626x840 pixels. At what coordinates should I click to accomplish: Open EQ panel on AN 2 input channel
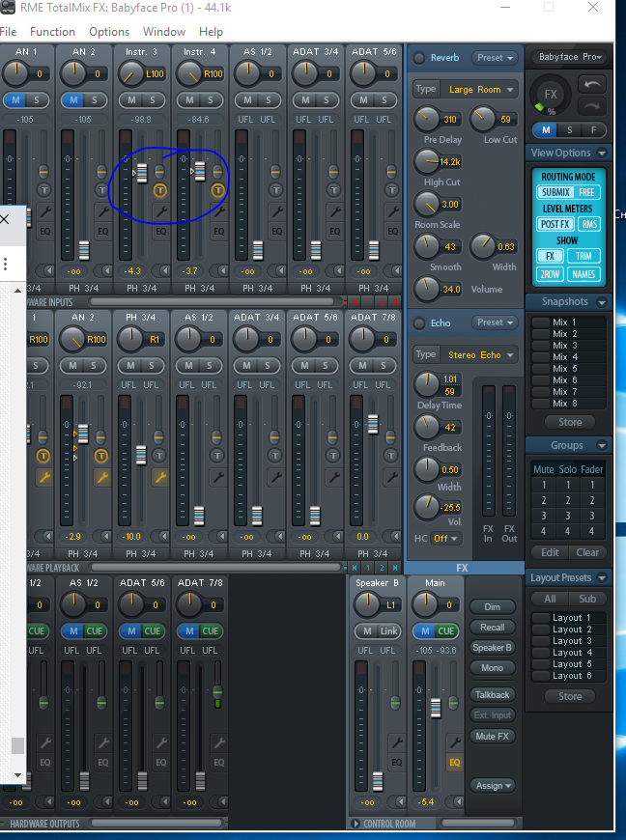pos(102,232)
